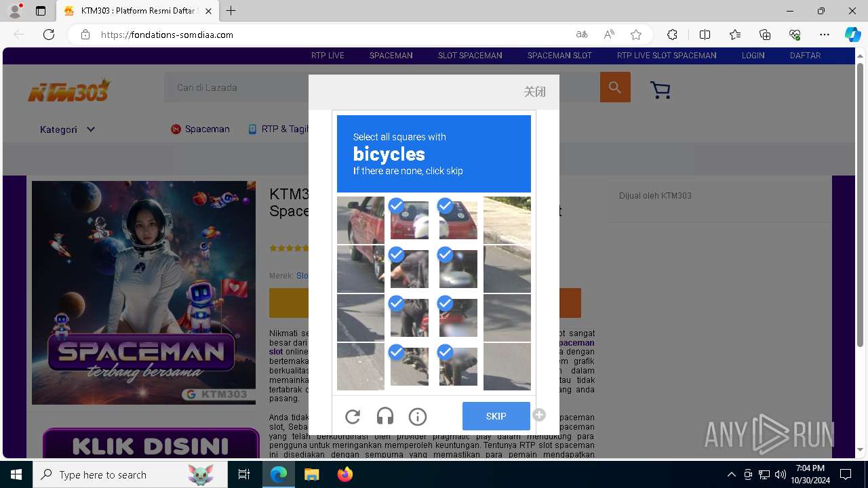Viewport: 868px width, 488px height.
Task: Open the notification center
Action: point(846,474)
